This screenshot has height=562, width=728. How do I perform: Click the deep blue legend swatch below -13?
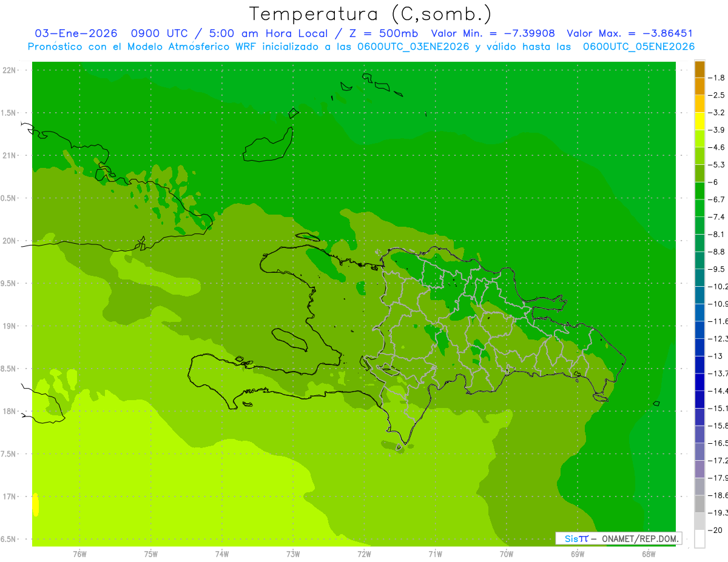(699, 365)
